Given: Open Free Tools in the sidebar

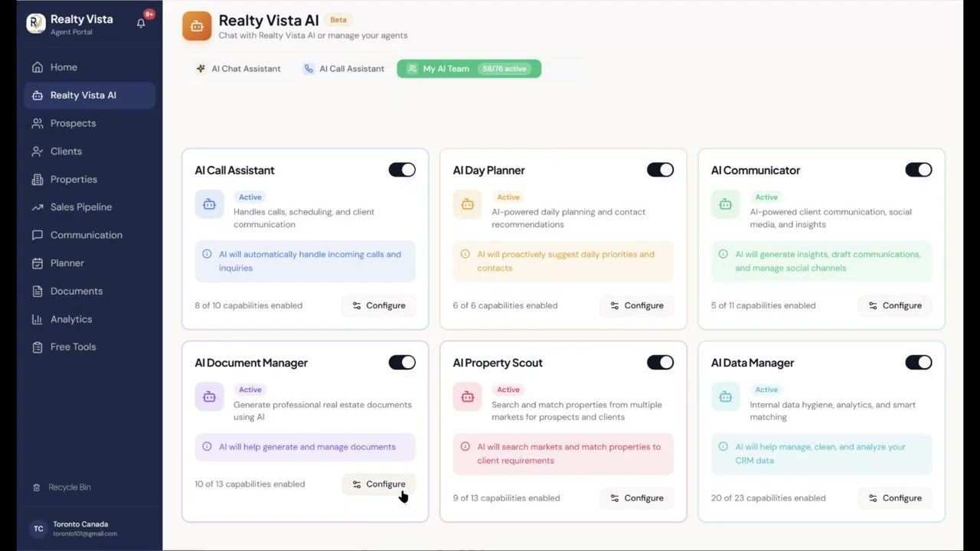Looking at the screenshot, I should tap(90, 347).
